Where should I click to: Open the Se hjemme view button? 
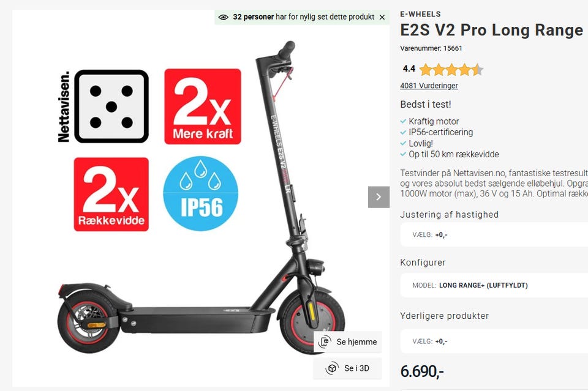coord(348,341)
